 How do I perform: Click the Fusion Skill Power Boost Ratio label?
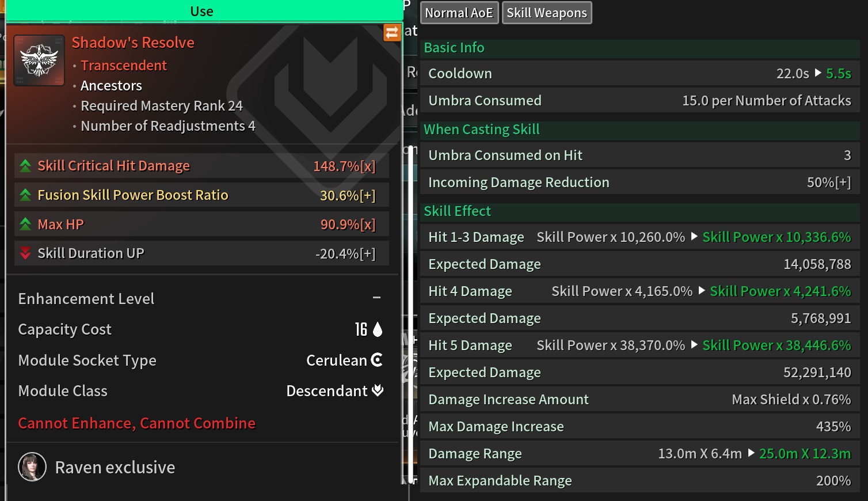(133, 195)
